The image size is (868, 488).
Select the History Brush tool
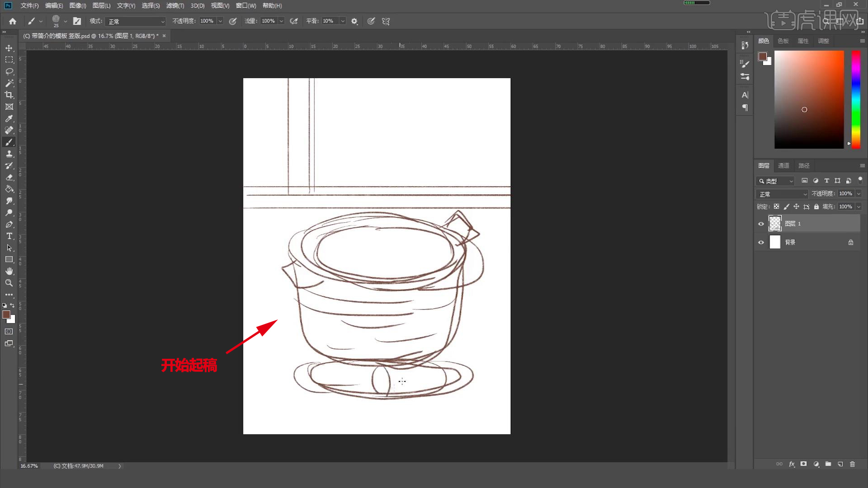9,165
